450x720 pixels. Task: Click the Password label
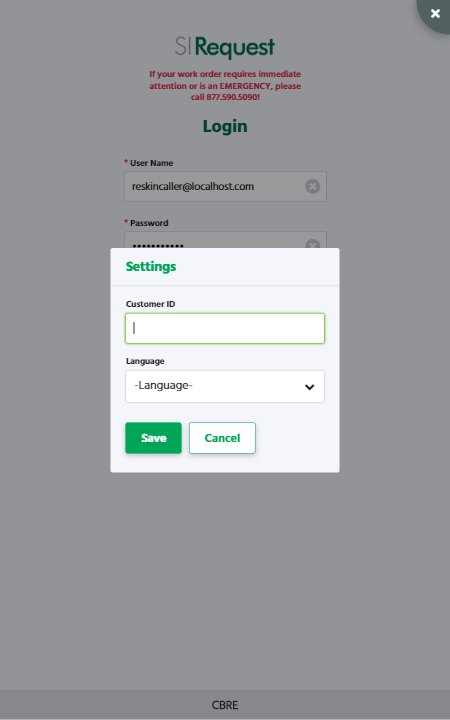(146, 223)
